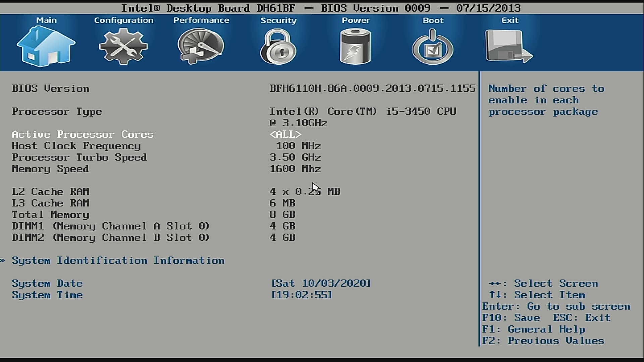Image resolution: width=644 pixels, height=362 pixels.
Task: Click the 6 MB L3 cache value
Action: click(x=282, y=203)
